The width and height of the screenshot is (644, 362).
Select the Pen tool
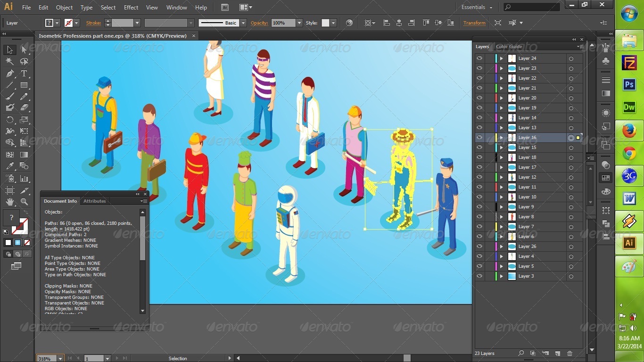tap(9, 74)
